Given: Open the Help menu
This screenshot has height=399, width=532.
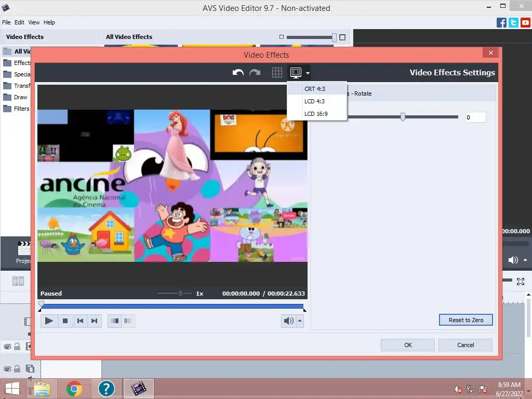Looking at the screenshot, I should 49,22.
